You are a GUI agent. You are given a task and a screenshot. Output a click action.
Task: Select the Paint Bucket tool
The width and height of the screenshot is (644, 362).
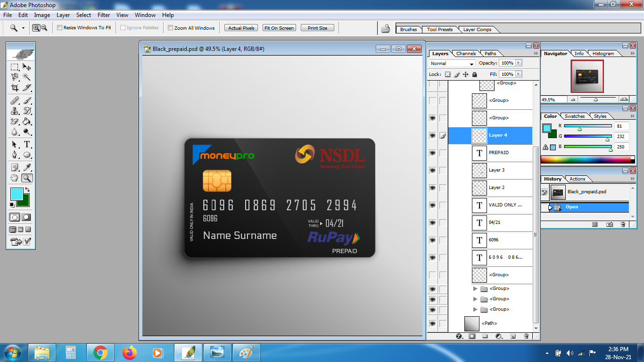[x=27, y=122]
